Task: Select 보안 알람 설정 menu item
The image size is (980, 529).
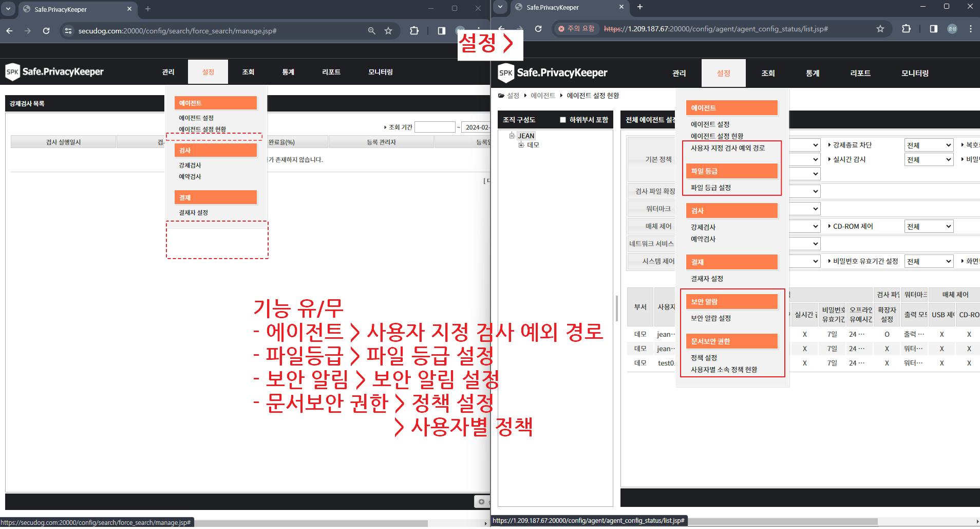Action: pyautogui.click(x=711, y=318)
